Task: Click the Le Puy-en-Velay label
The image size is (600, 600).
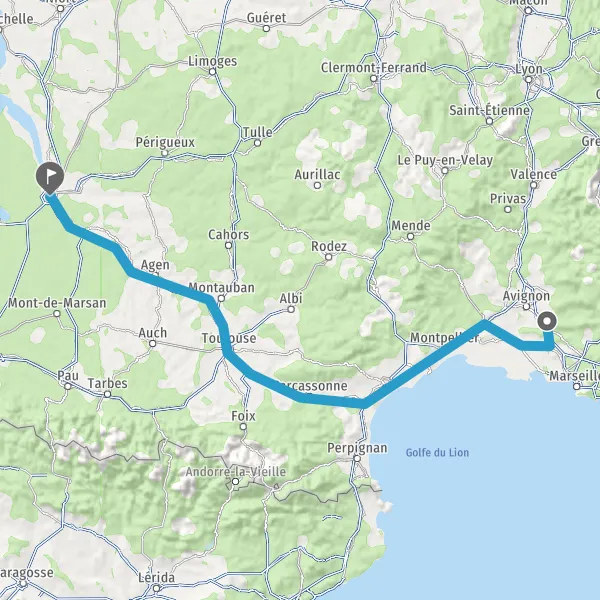Action: [x=445, y=160]
